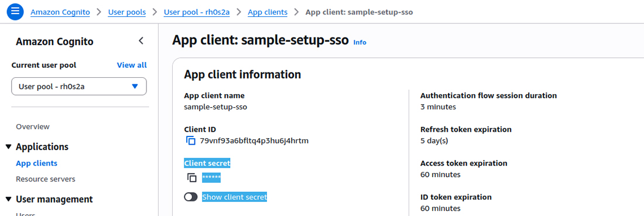Click the Current user pool label
This screenshot has width=644, height=216.
click(x=44, y=66)
